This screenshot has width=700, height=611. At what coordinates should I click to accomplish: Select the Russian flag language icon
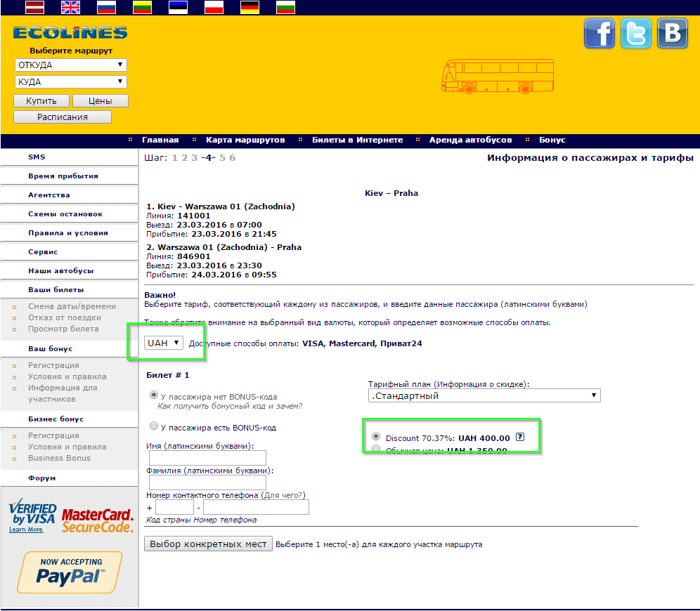tap(106, 8)
